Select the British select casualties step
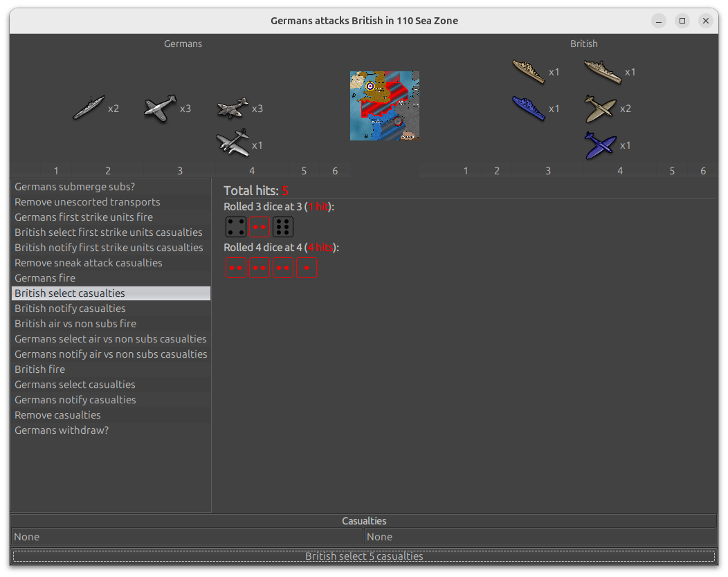Viewport: 728px width, 577px height. [x=70, y=293]
